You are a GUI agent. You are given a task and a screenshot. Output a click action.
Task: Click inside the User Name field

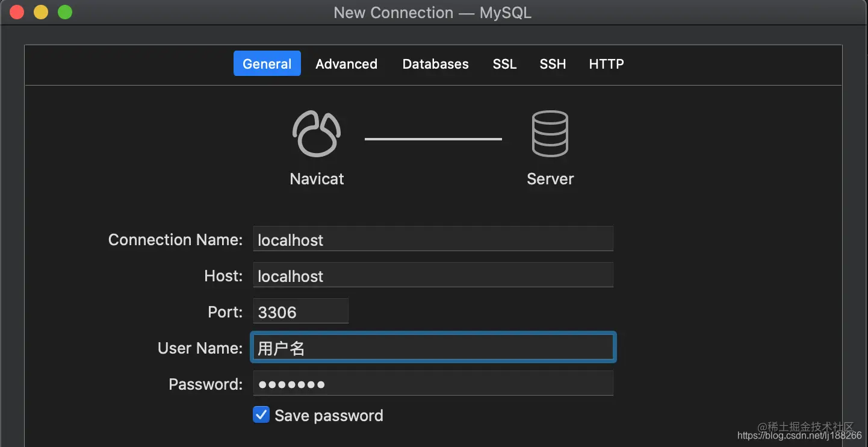point(433,348)
